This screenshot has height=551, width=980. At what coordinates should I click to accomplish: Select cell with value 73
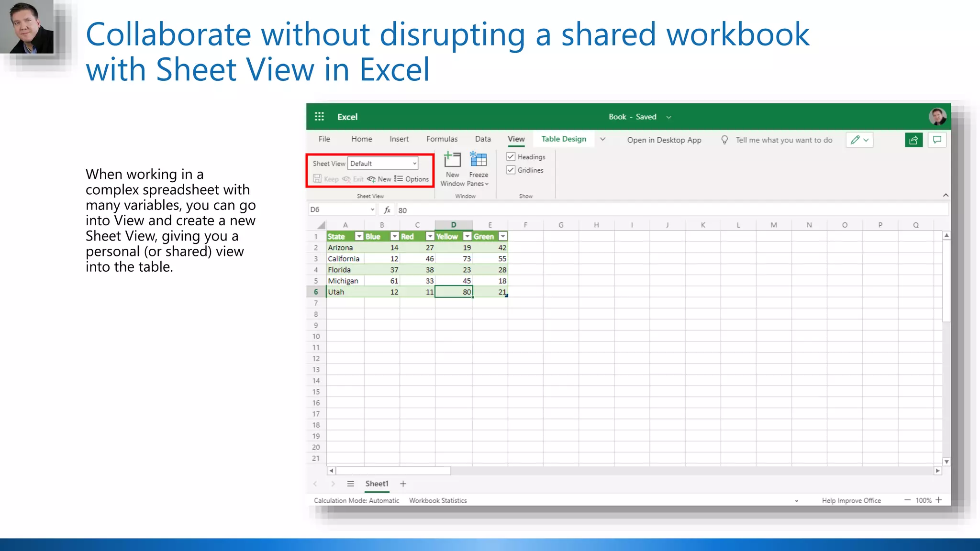[x=454, y=258]
